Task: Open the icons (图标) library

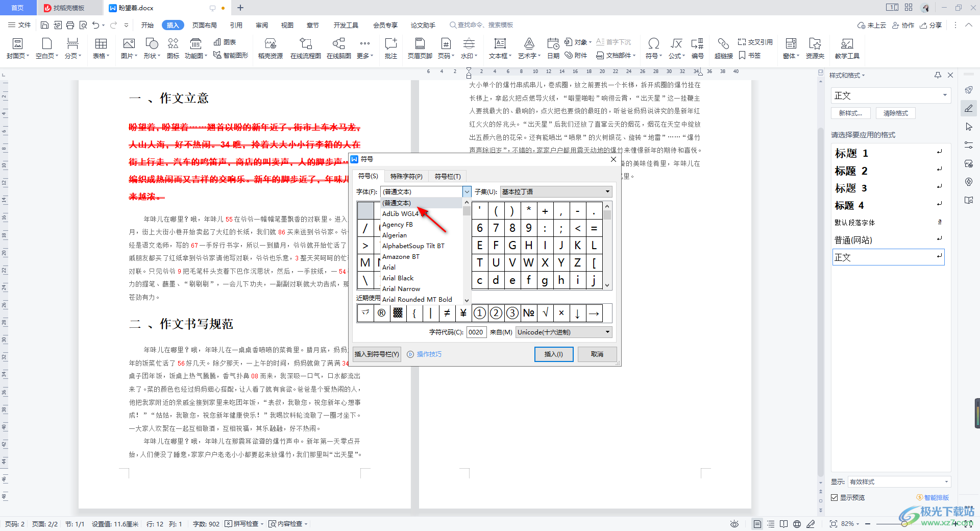Action: (x=173, y=49)
